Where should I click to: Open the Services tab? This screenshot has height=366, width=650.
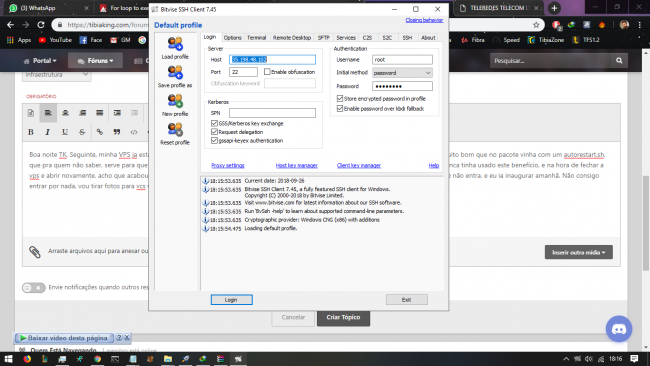coord(346,38)
